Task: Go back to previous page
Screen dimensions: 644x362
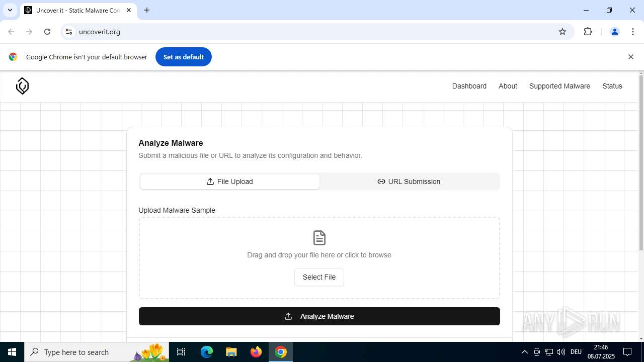Action: coord(11,32)
